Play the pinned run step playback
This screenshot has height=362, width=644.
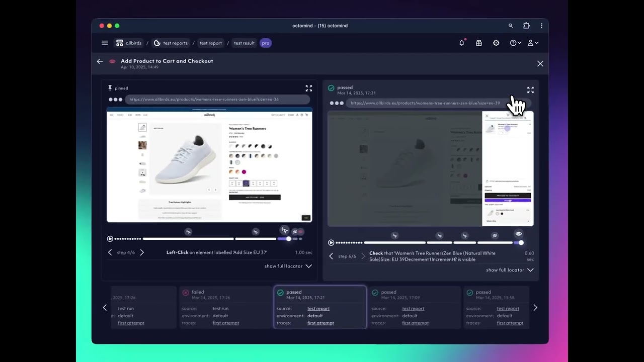click(x=110, y=239)
